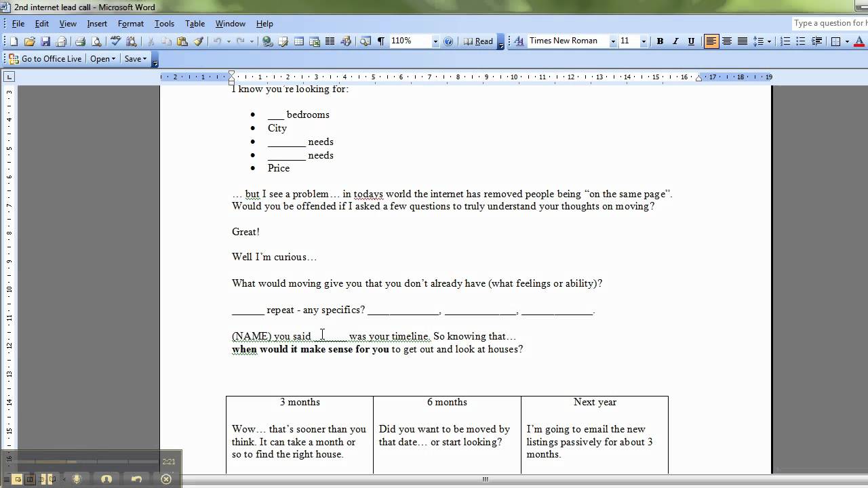The width and height of the screenshot is (868, 488).
Task: Click Go to Office Live button
Action: 46,59
